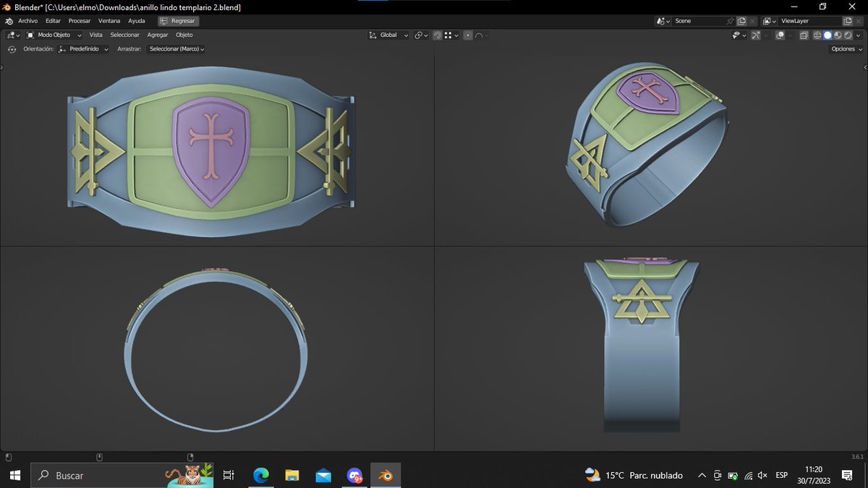
Task: Click the add view layer icon
Action: (x=848, y=21)
